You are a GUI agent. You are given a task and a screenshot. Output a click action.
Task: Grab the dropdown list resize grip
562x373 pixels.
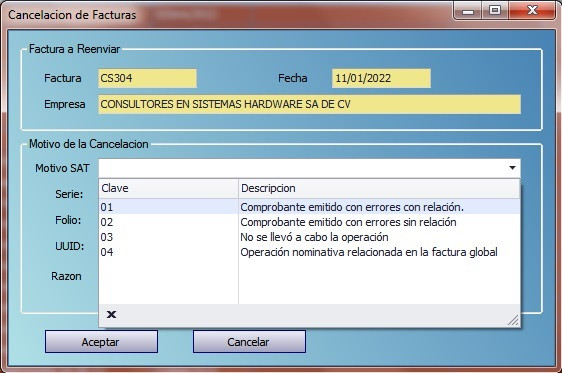tap(513, 320)
